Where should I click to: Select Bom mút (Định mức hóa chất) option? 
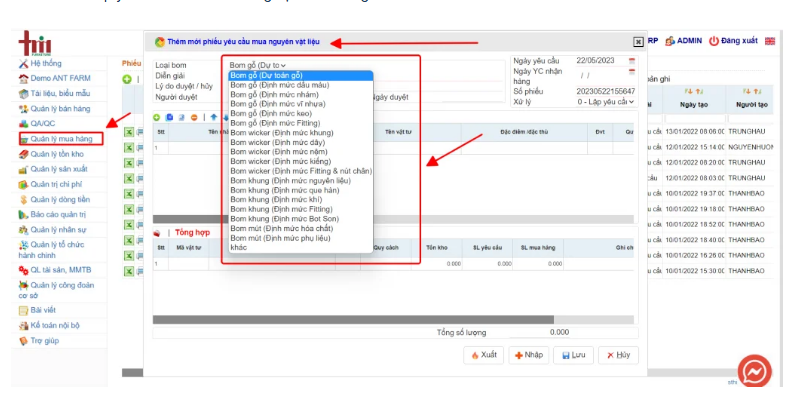[301, 229]
